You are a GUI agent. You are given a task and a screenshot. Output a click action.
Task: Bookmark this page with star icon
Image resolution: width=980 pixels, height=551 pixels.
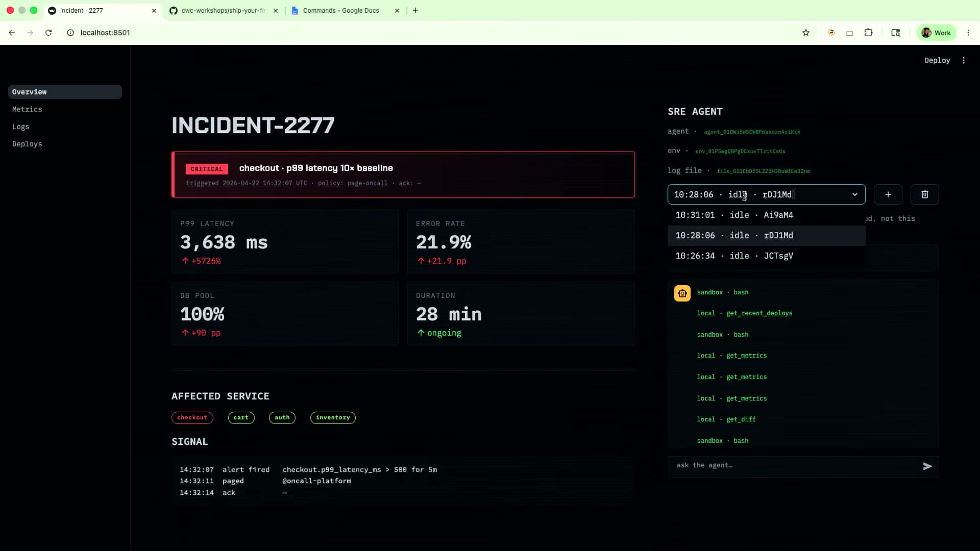pyautogui.click(x=806, y=33)
